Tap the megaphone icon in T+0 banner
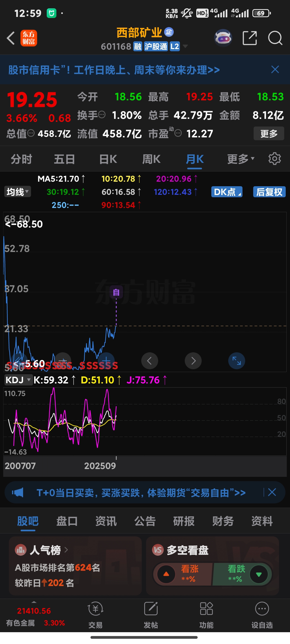The width and height of the screenshot is (290, 644). pyautogui.click(x=18, y=492)
